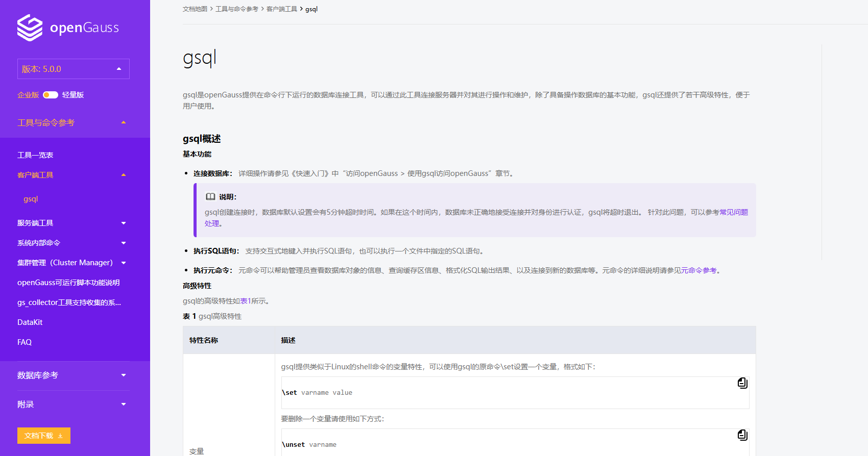Viewport: 868px width, 456px height.
Task: Click the gsql概述 heading
Action: 202,139
